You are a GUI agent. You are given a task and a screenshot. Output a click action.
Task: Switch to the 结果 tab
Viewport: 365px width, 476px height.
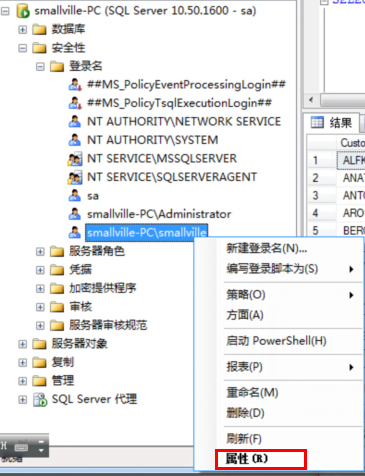[x=332, y=123]
